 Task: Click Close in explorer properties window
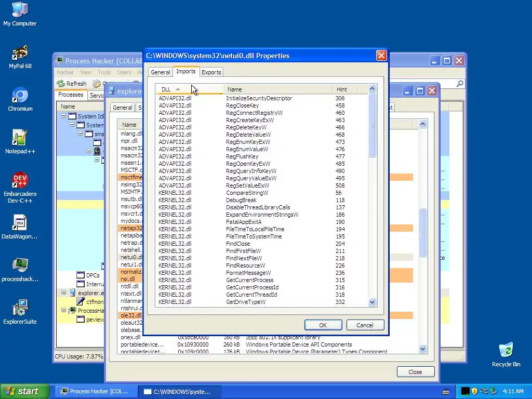pyautogui.click(x=416, y=372)
